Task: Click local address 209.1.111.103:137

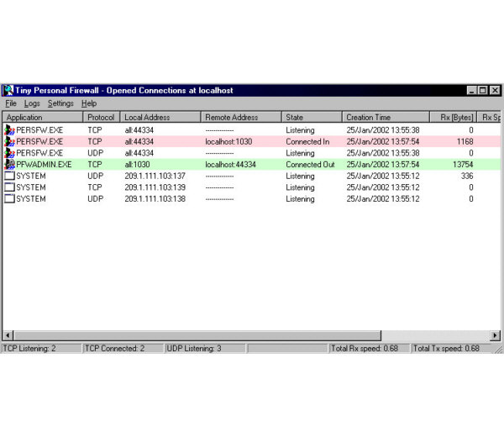Action: [x=155, y=176]
